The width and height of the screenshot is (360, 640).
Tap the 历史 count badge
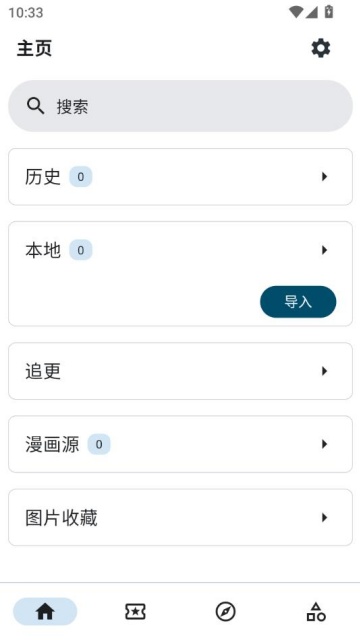coord(81,177)
